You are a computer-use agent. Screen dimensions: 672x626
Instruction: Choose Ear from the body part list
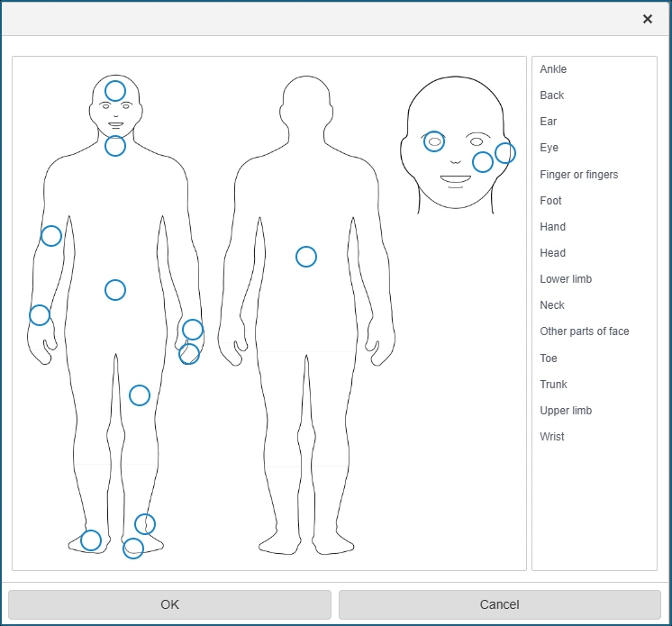pos(549,122)
